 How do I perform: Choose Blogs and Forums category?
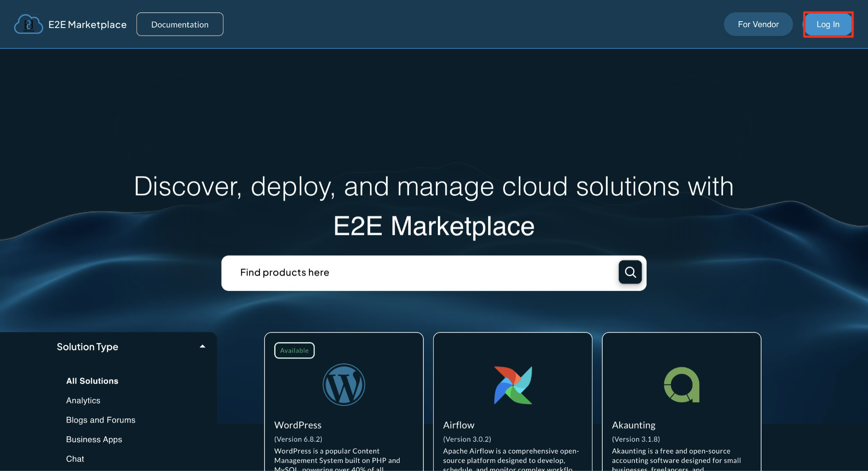(x=100, y=420)
